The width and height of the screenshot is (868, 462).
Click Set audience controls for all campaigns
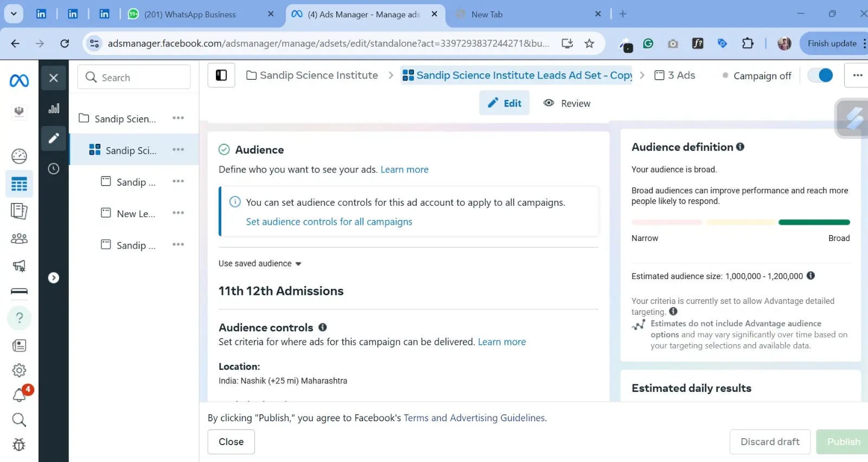(x=329, y=221)
